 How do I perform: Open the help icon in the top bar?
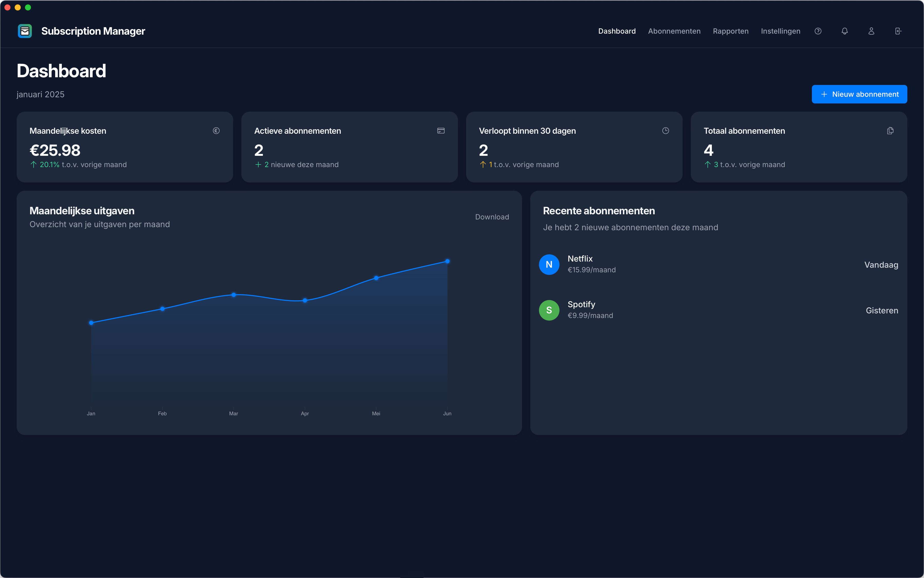click(818, 31)
